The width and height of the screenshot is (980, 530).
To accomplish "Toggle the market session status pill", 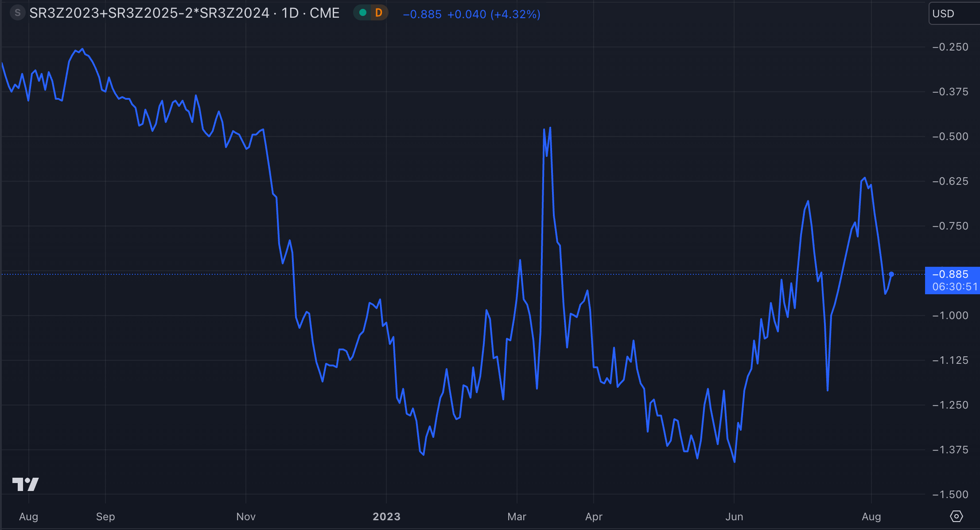I will tap(370, 13).
